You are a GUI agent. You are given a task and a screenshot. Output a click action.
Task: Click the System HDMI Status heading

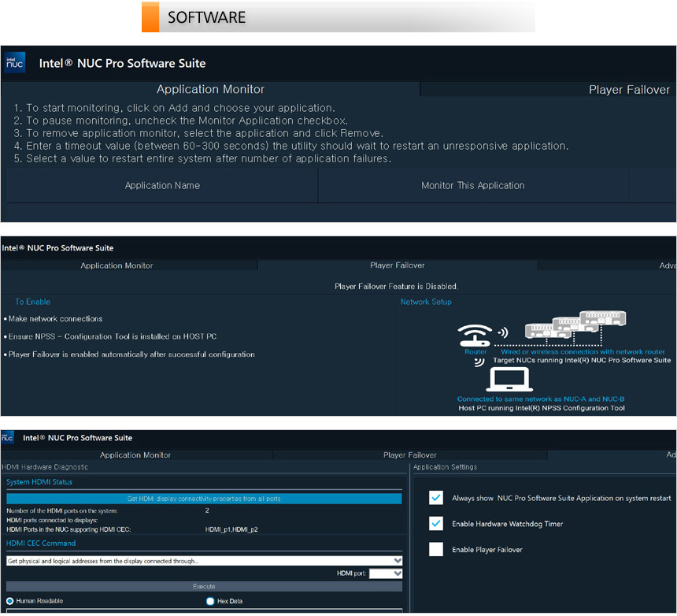pos(39,481)
